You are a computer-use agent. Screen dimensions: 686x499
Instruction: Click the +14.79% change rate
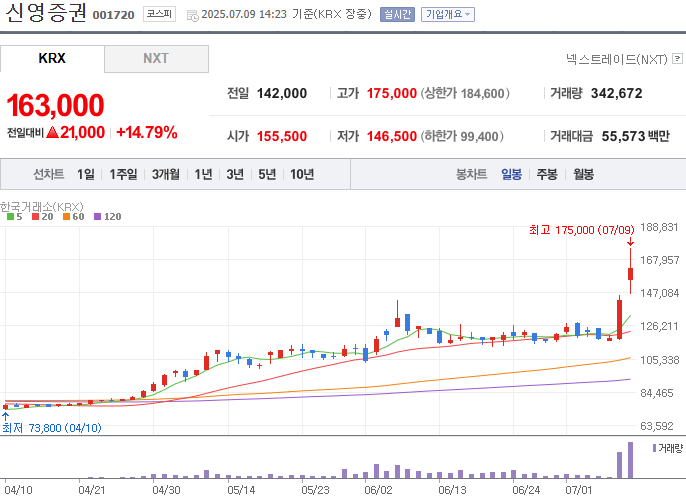147,132
